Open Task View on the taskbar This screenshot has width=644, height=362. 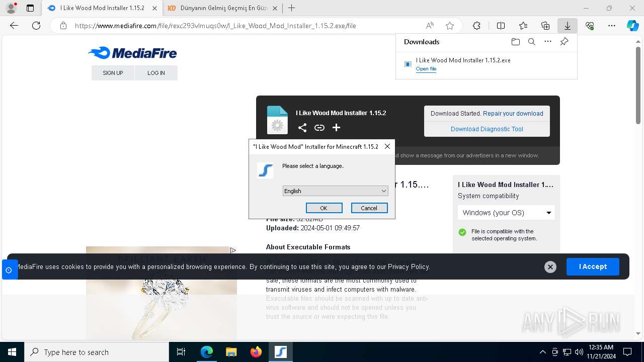point(181,352)
